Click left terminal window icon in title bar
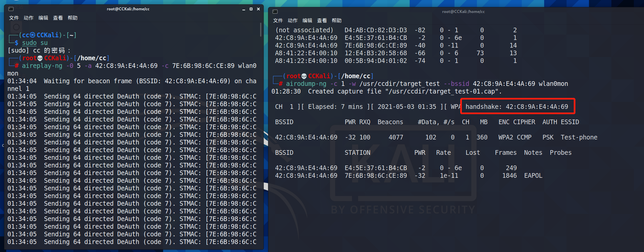Screen dimensions: 644x252 11,9
